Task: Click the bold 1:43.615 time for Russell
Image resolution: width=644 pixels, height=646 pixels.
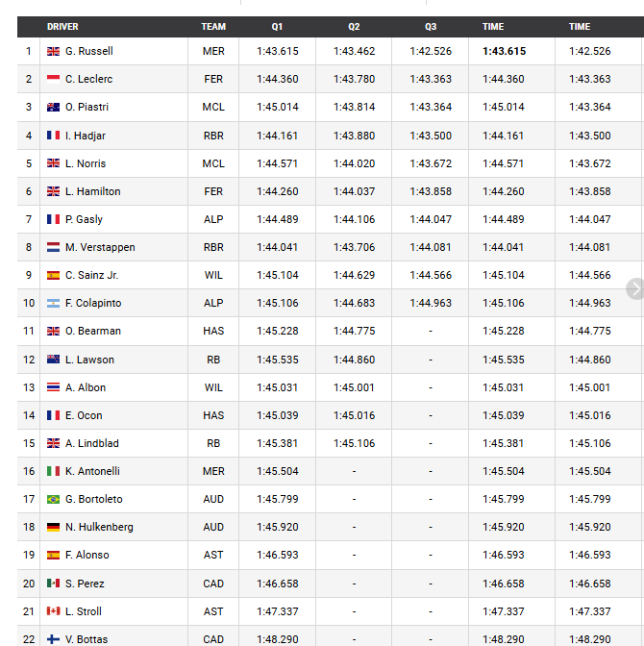Action: pyautogui.click(x=505, y=51)
